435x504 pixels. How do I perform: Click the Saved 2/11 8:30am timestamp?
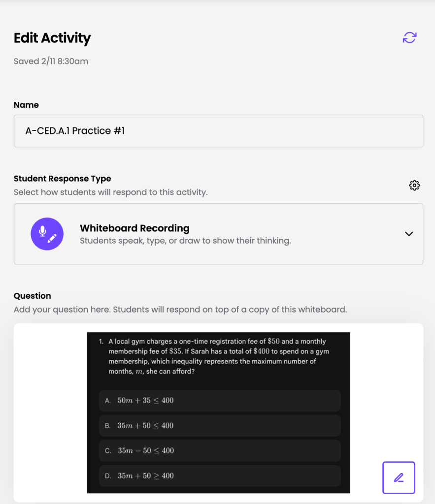(51, 62)
